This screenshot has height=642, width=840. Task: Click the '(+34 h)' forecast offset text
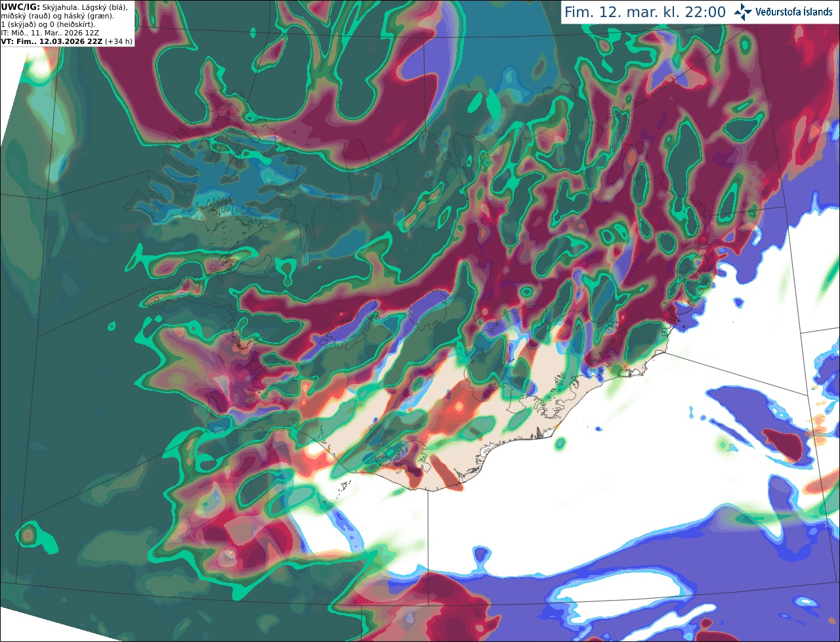point(119,41)
